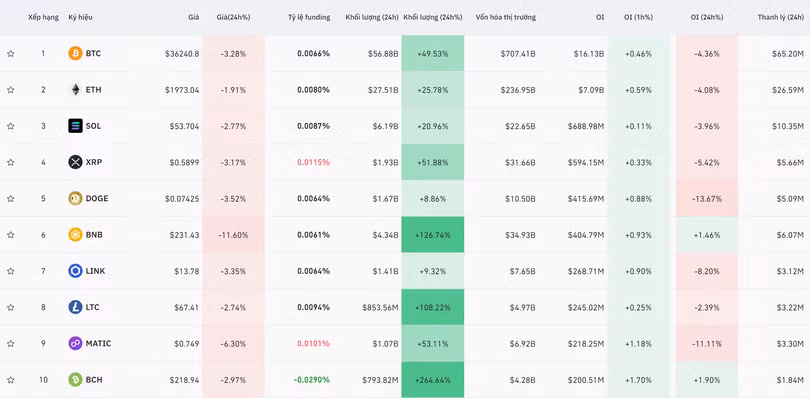Click LTC volume change +108.22%

(x=433, y=307)
